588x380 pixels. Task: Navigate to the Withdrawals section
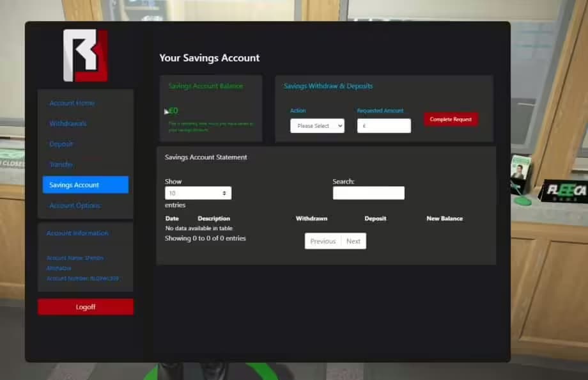pyautogui.click(x=69, y=123)
